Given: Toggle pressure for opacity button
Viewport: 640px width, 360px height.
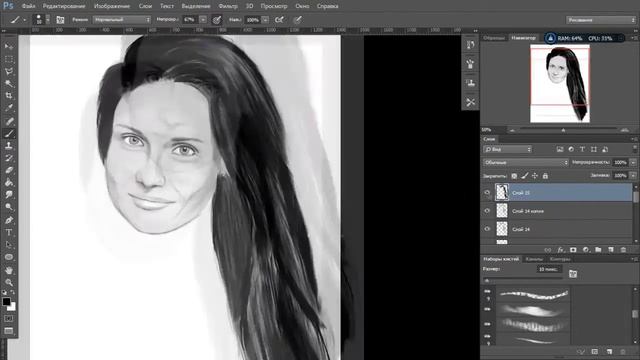Looking at the screenshot, I should pos(217,20).
